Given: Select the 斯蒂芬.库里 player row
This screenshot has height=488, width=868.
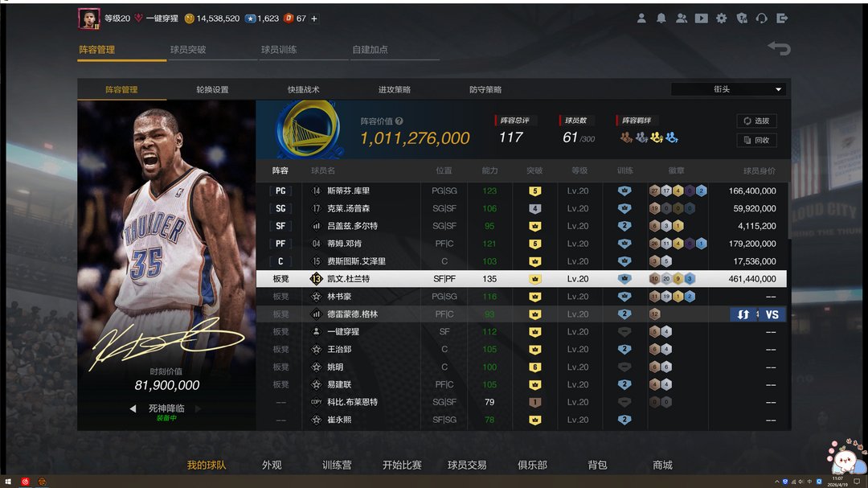Looking at the screenshot, I should [x=522, y=191].
